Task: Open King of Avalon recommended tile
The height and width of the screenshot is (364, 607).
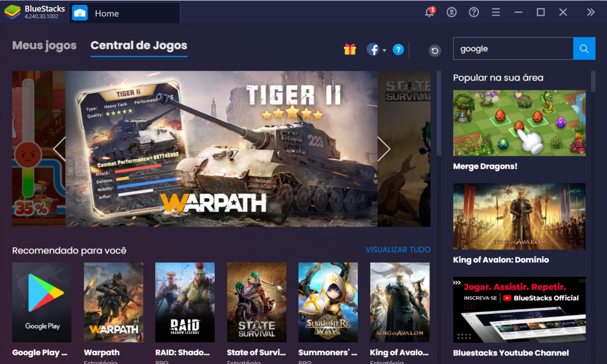Action: coord(400,303)
